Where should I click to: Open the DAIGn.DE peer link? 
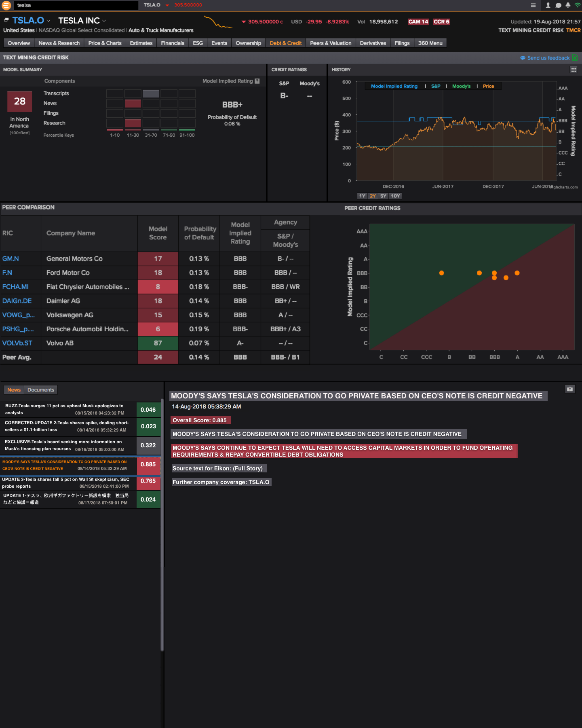(x=17, y=301)
